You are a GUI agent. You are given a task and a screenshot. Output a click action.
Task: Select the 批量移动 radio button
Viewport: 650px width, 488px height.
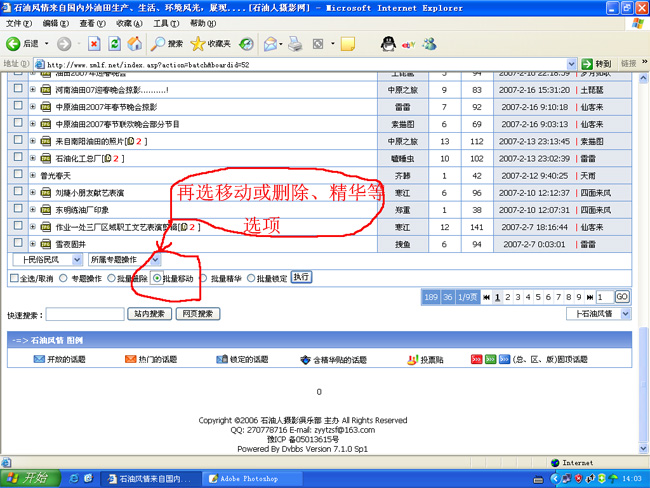tap(157, 278)
